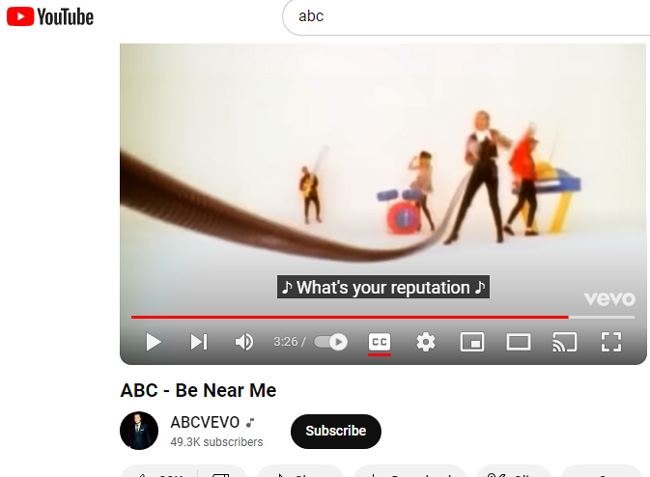
Task: Play the ABC - Be Near Me video
Action: click(x=153, y=342)
